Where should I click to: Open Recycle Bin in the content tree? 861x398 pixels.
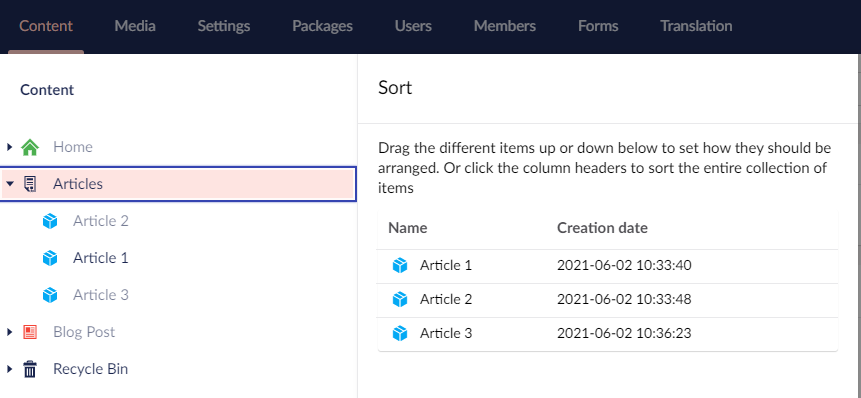pyautogui.click(x=91, y=369)
